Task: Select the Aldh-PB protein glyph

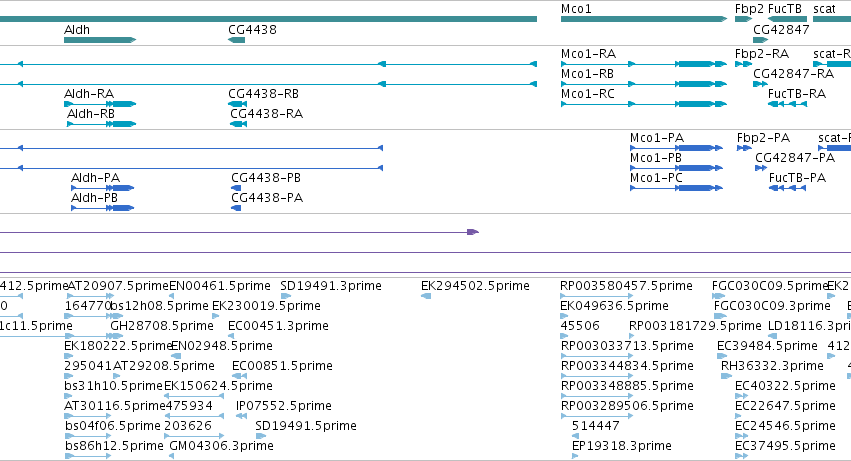Action: click(x=103, y=208)
